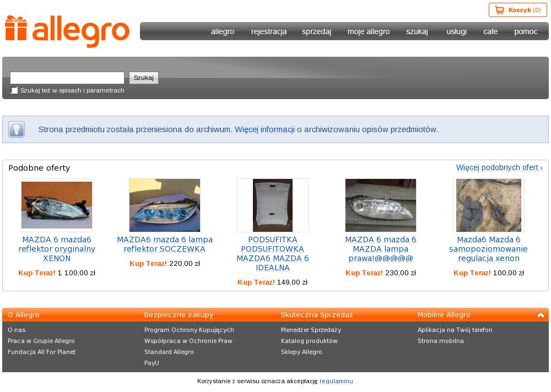Click the Allegro gift box logo
The width and height of the screenshot is (551, 392).
67,31
